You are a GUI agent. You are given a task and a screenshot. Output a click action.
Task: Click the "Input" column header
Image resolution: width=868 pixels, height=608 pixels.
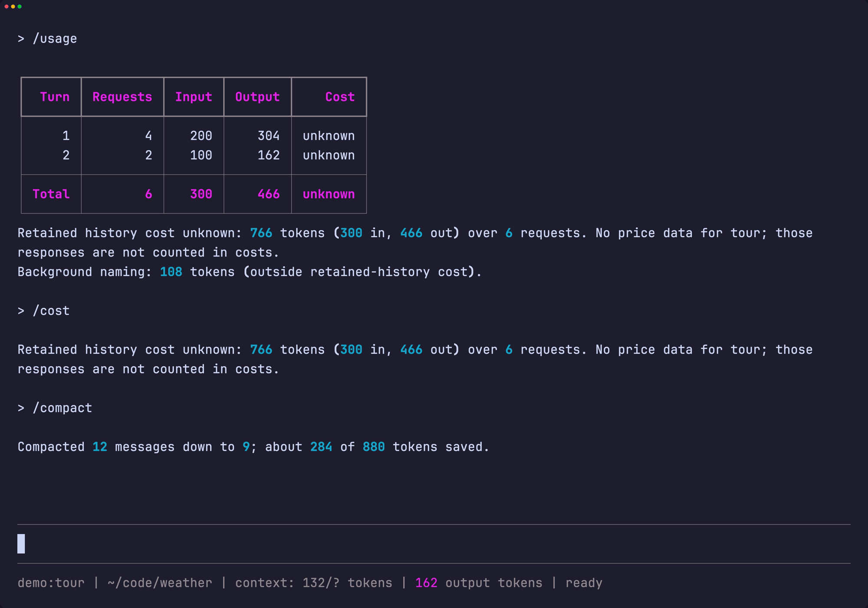194,97
